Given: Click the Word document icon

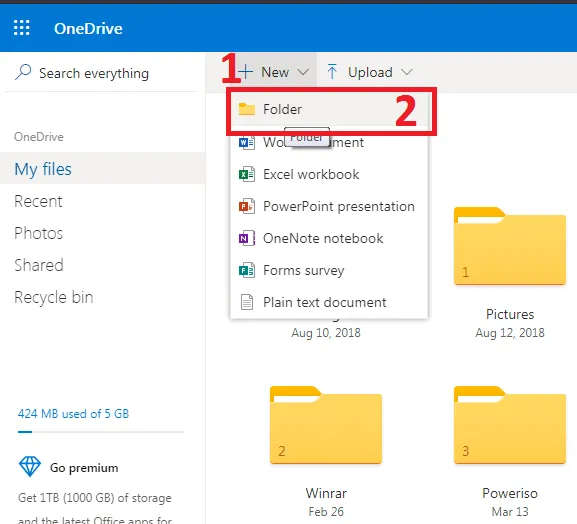Looking at the screenshot, I should [247, 142].
